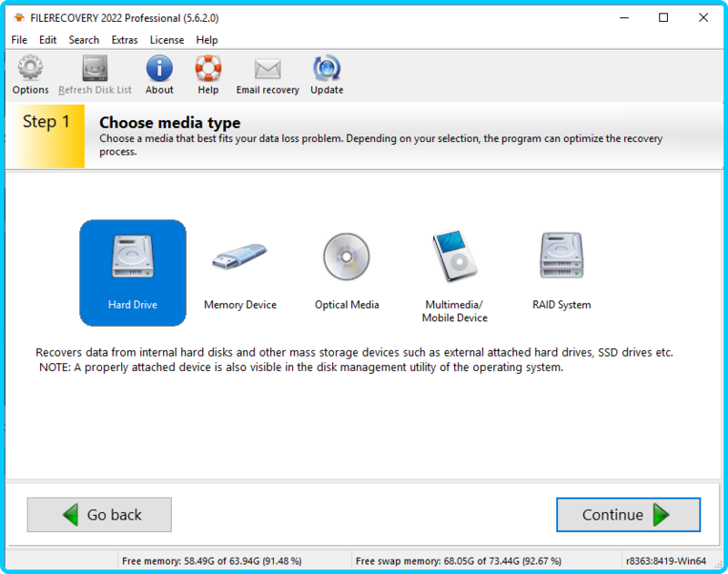Select the RAID System drive icon
This screenshot has height=574, width=728.
tap(561, 256)
